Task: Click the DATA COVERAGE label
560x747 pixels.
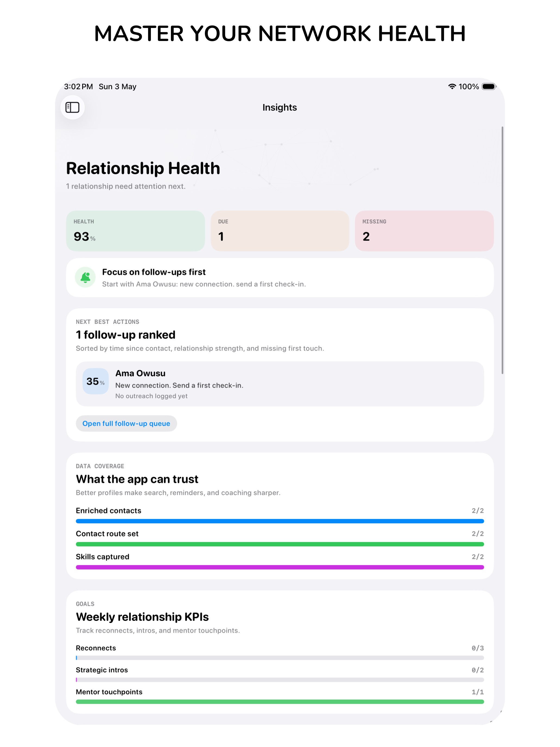Action: point(100,466)
